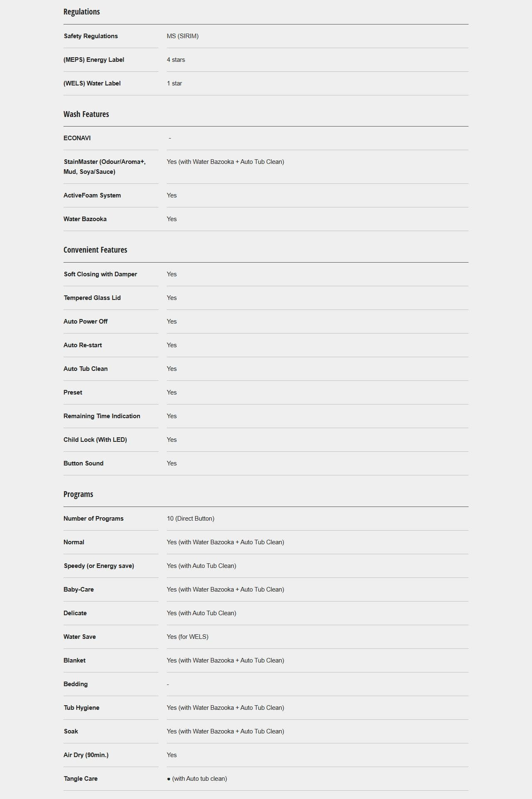
Task: Click the Water Bazooka feature label
Action: coord(85,219)
